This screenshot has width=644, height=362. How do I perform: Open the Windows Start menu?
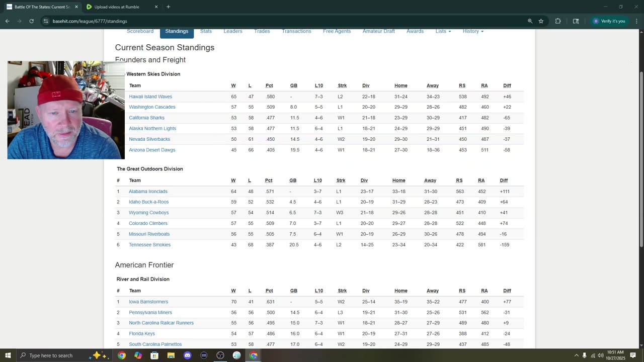point(8,355)
